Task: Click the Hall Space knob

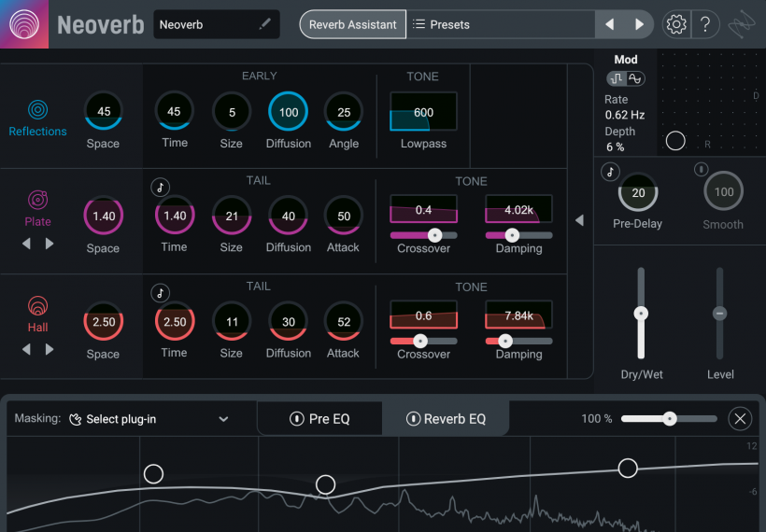Action: point(104,321)
